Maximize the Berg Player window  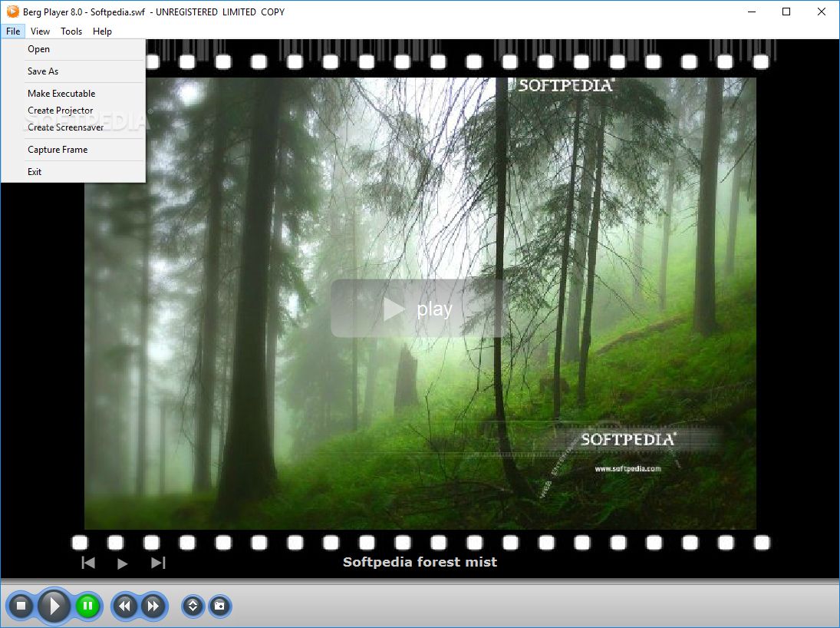click(786, 12)
